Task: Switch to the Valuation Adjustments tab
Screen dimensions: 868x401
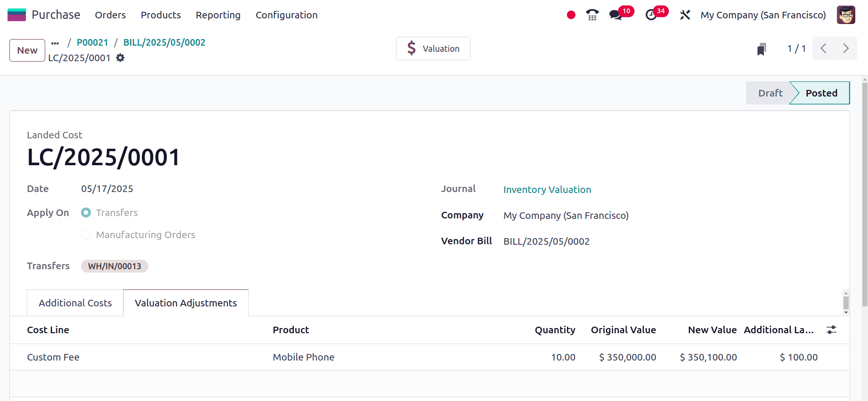Action: (186, 303)
